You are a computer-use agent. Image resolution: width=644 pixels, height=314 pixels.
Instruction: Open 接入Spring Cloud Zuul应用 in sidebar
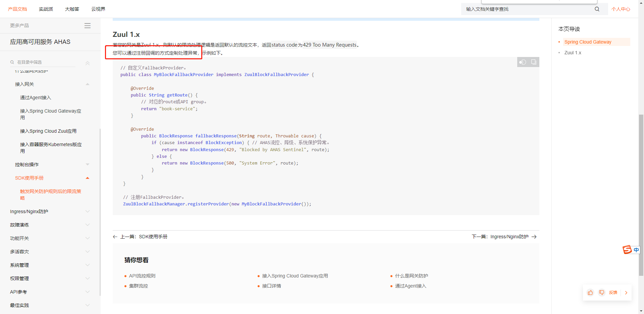tap(48, 131)
